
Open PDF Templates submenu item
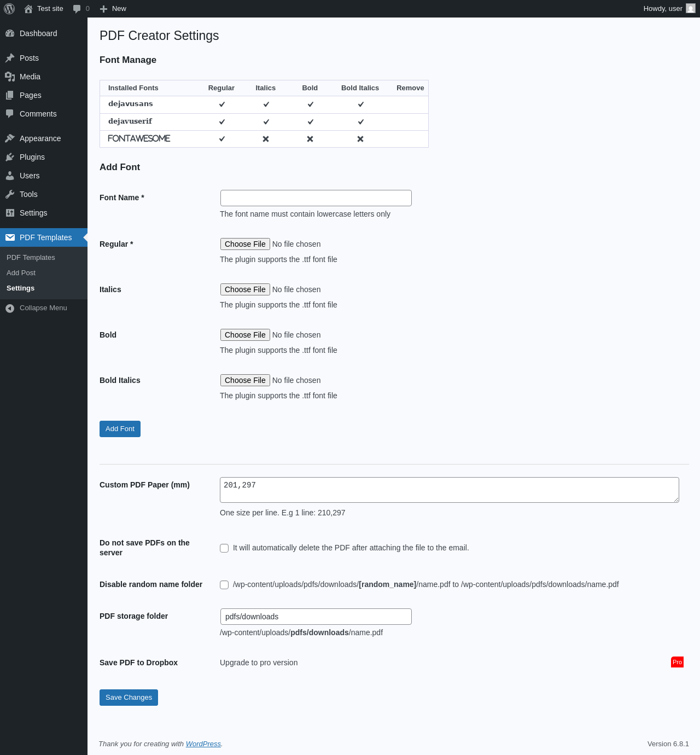tap(31, 258)
